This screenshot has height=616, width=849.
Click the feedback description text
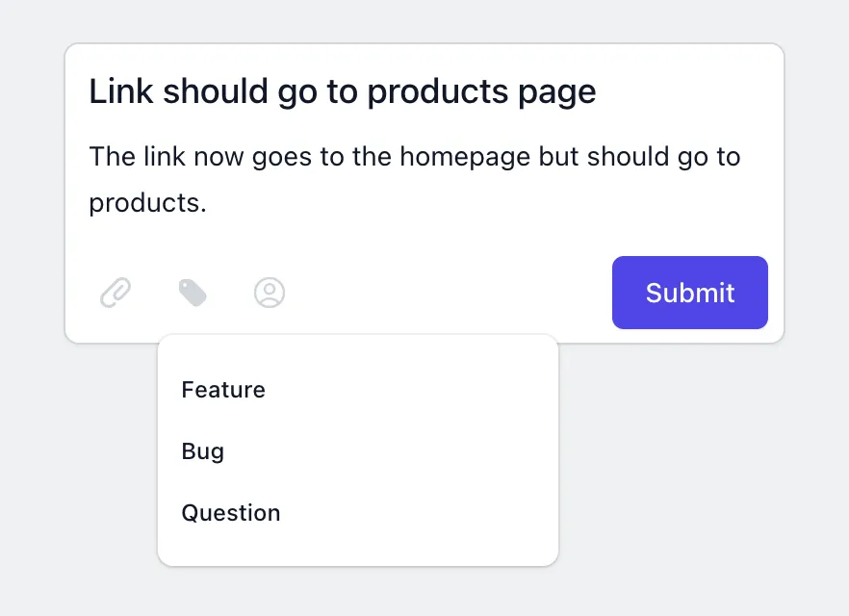tap(414, 179)
